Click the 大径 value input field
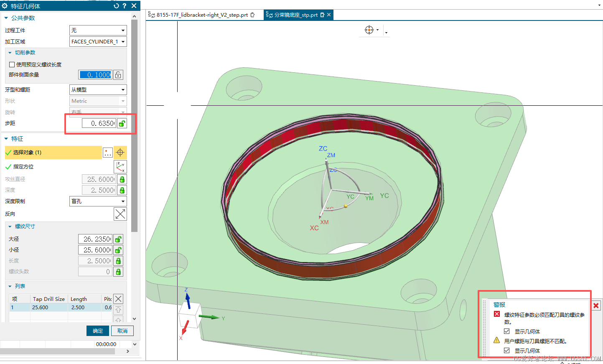Viewport: 603px width, 364px height. pyautogui.click(x=95, y=239)
